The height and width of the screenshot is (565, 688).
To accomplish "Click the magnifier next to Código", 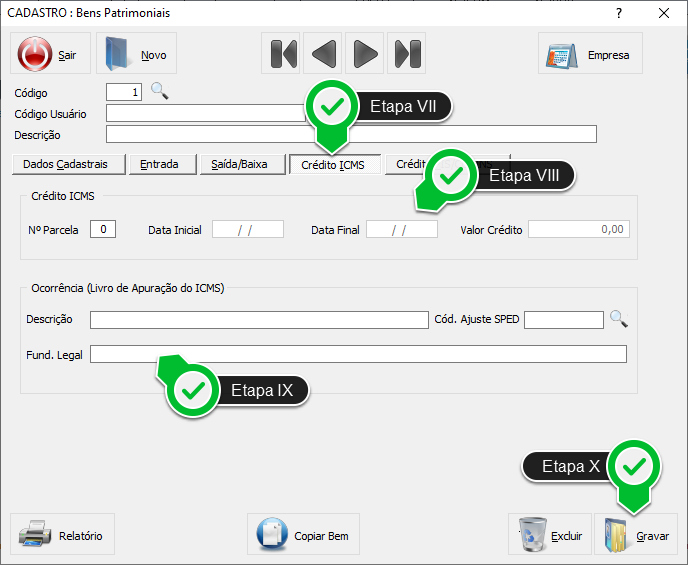I will tap(160, 92).
